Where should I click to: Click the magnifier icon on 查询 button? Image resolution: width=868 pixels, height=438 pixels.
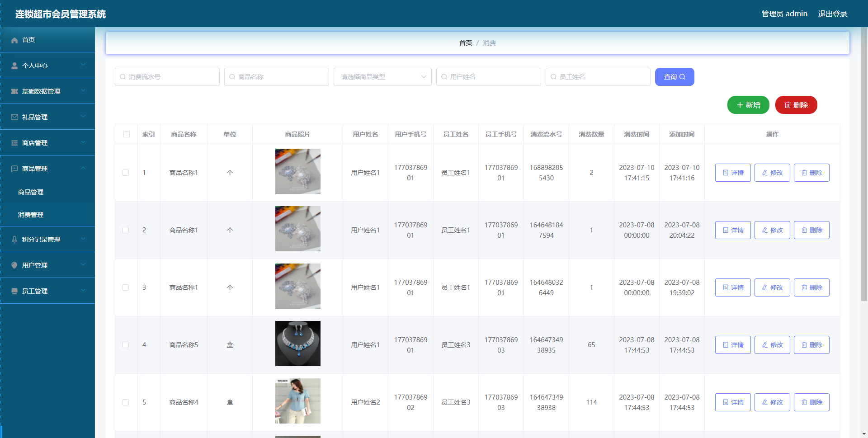click(682, 77)
